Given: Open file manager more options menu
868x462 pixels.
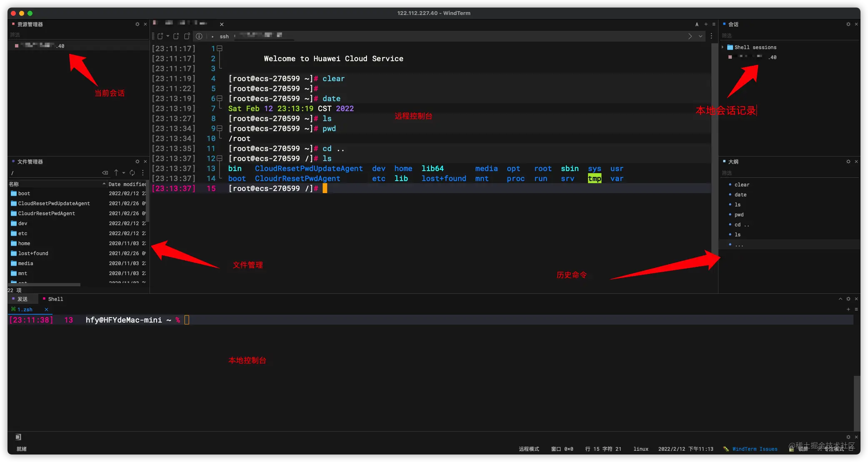Looking at the screenshot, I should point(143,173).
